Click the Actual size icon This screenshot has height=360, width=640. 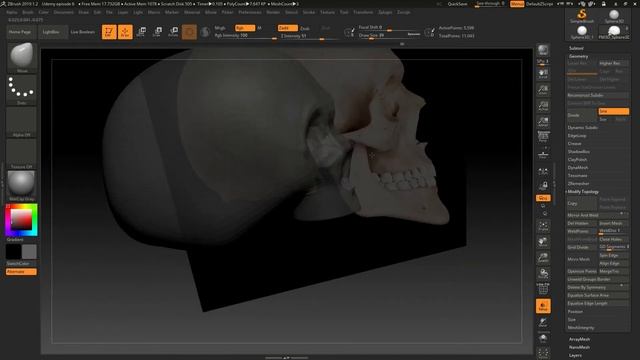[543, 106]
